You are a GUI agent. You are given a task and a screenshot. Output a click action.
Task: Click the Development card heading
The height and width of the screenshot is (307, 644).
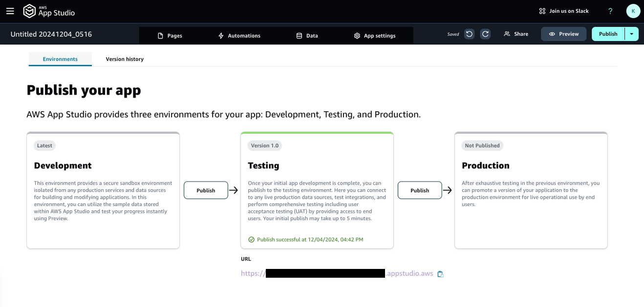click(63, 165)
